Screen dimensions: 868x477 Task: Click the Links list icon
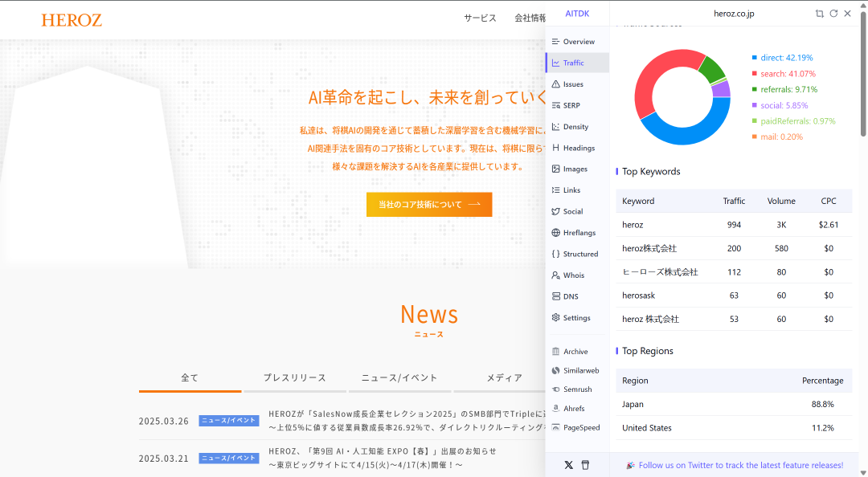(x=556, y=190)
